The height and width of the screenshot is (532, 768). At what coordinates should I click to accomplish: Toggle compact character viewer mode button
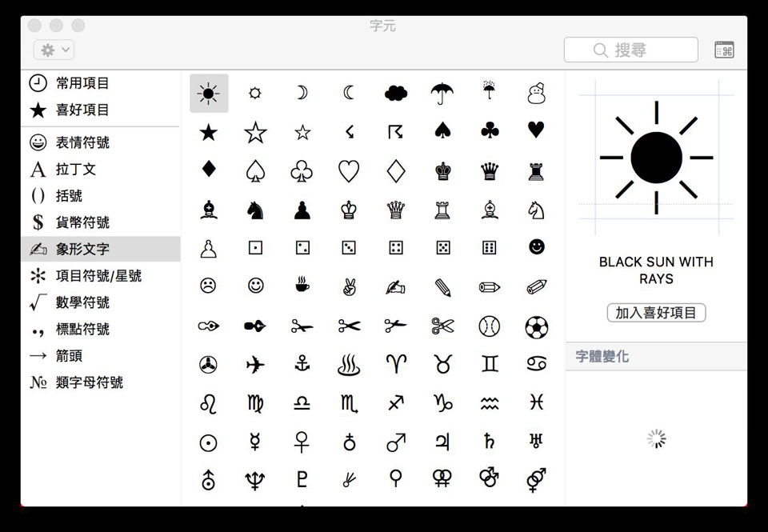pyautogui.click(x=723, y=50)
